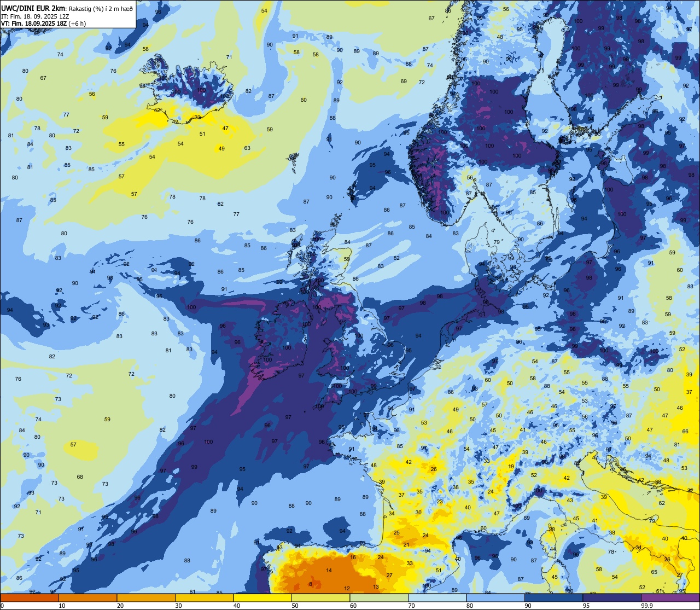Click the legend tick label '90'

[528, 606]
